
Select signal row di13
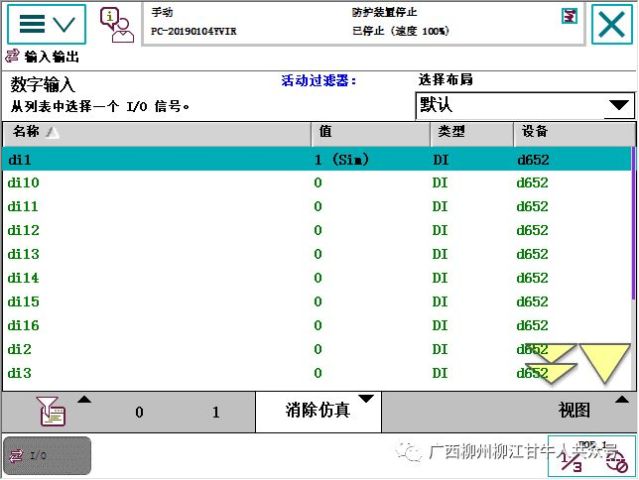317,254
